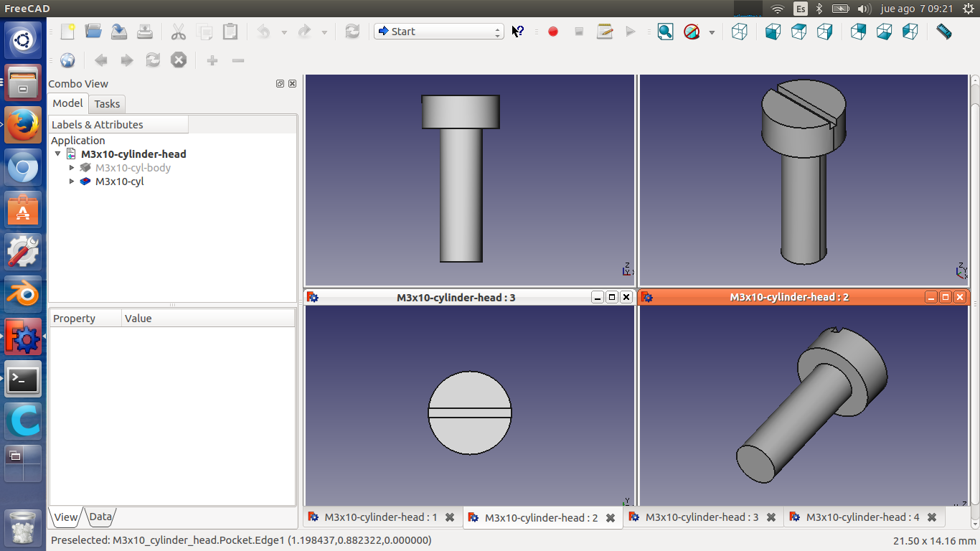The image size is (980, 551).
Task: Click the red Record macro button
Action: [552, 32]
